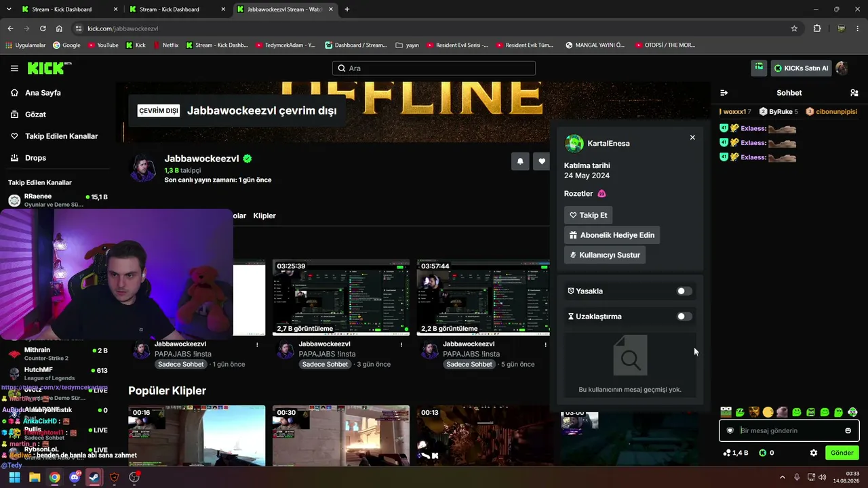Open the Chrome extensions puzzle icon
The width and height of the screenshot is (868, 488).
pos(817,28)
